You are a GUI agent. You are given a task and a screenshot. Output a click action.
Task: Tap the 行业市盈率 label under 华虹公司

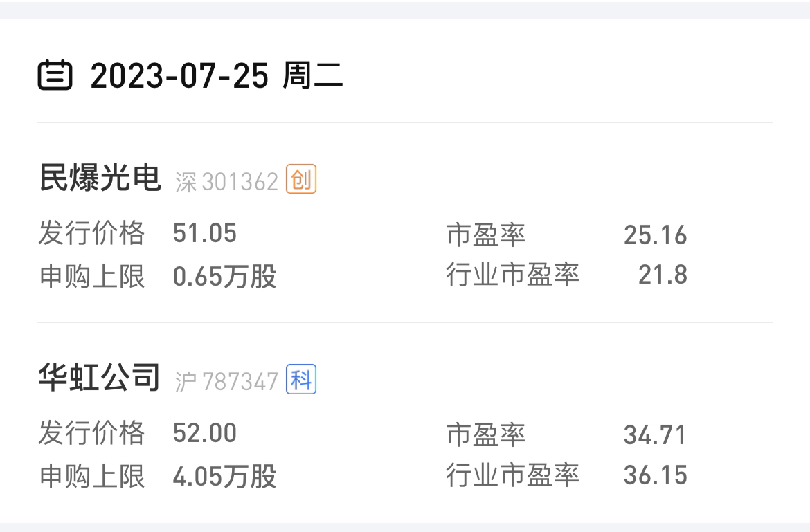tap(512, 475)
